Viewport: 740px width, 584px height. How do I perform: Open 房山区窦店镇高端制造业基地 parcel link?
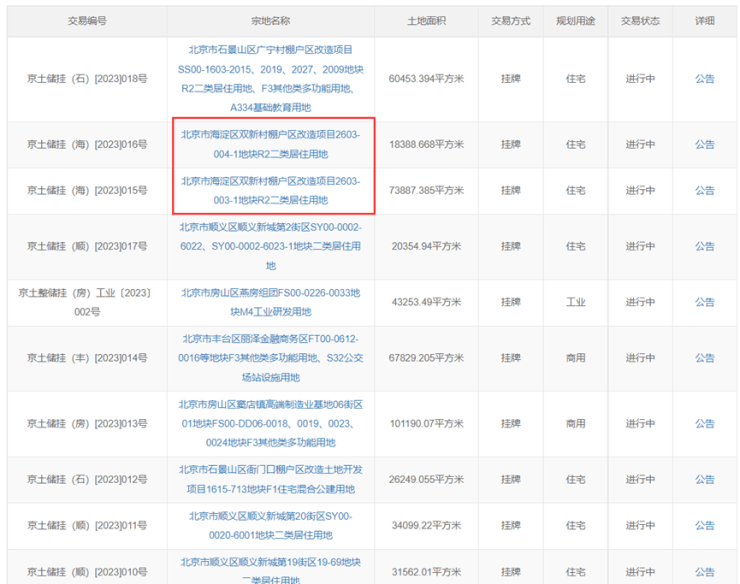[271, 423]
